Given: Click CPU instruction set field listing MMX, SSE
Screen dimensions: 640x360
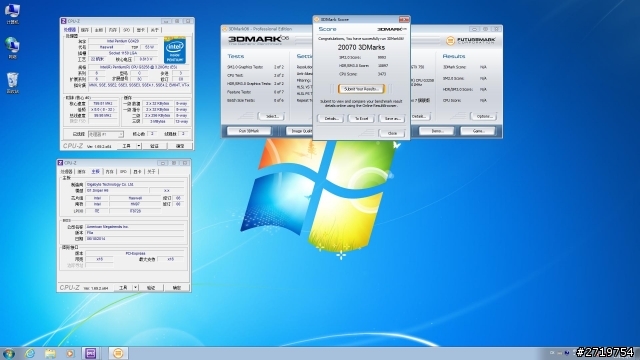Looking at the screenshot, I should click(139, 85).
